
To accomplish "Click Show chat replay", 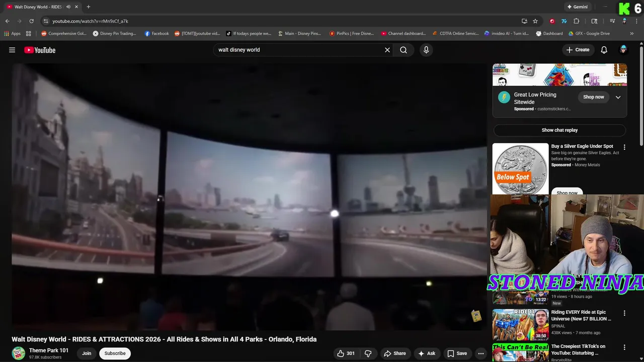I will [559, 130].
